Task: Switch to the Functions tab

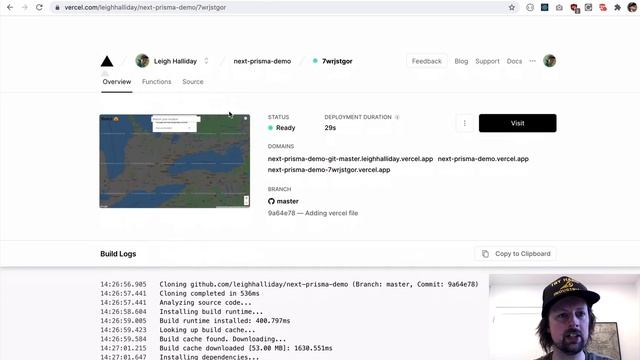Action: (157, 82)
